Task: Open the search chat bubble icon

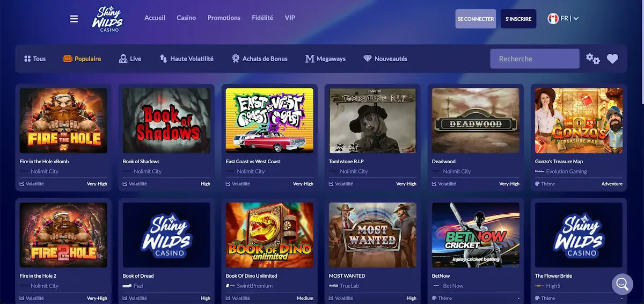Action: tap(622, 283)
